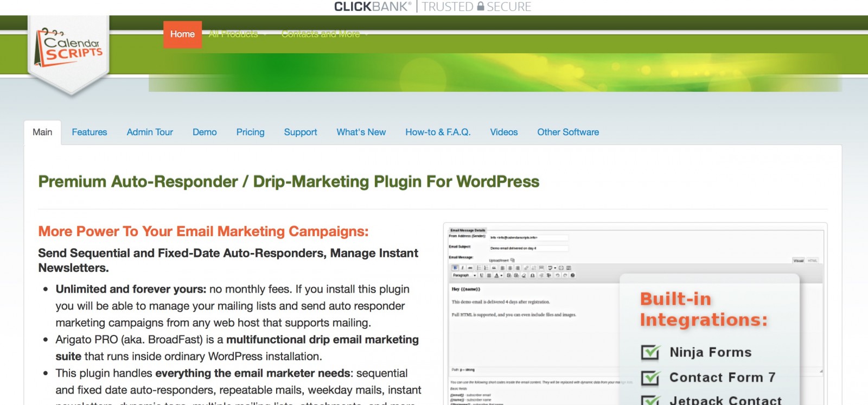View the What's New tab
Viewport: 868px width, 405px height.
361,132
